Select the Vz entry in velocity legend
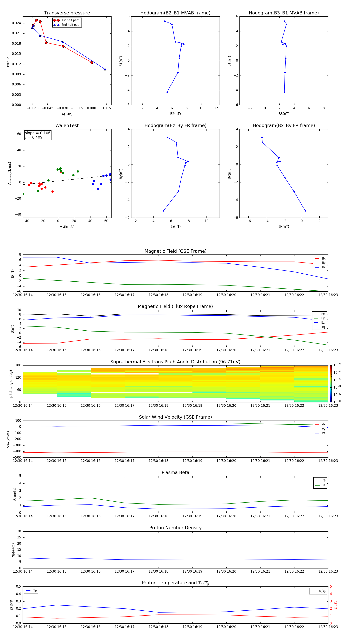Screen dimensions: 351x644 pos(320,433)
